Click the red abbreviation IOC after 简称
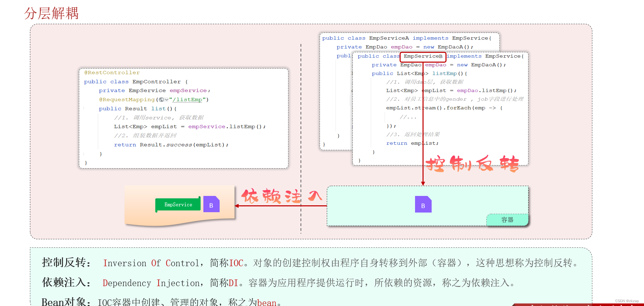Image resolution: width=644 pixels, height=306 pixels. [236, 263]
